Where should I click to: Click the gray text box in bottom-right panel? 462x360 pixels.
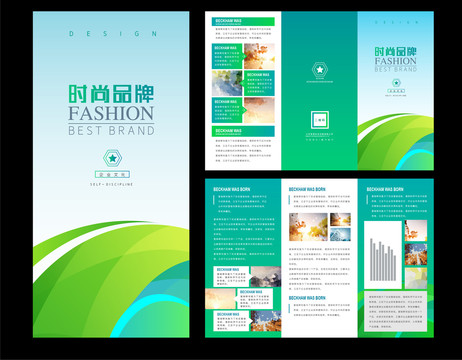coord(395,311)
